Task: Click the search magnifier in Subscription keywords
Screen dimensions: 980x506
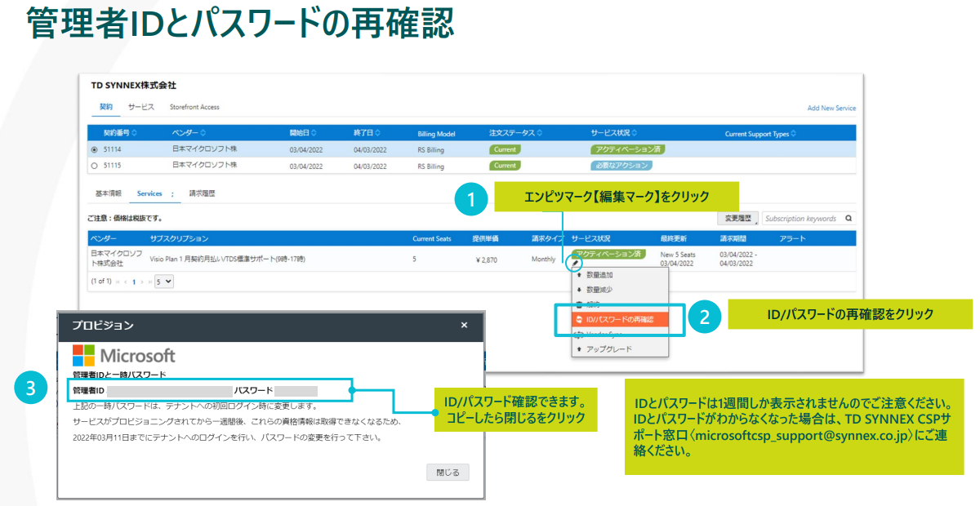Action: click(x=849, y=219)
